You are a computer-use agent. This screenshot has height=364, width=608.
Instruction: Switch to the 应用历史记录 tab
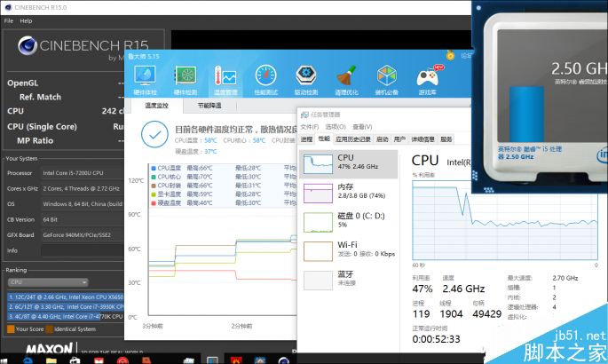tap(353, 139)
